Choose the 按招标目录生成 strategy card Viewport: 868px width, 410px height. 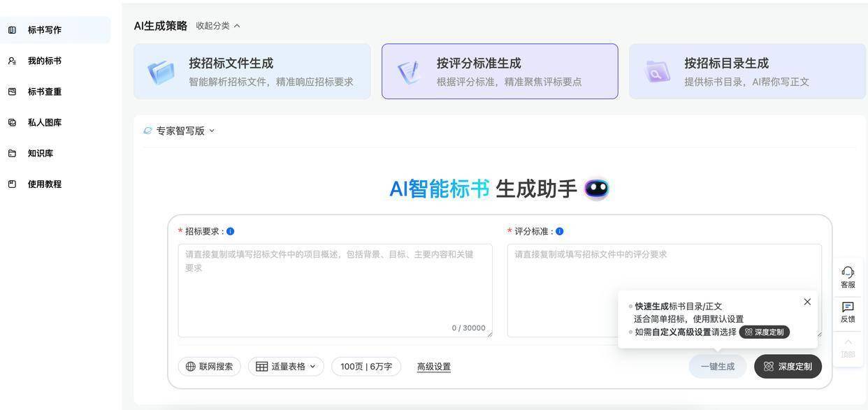click(747, 71)
